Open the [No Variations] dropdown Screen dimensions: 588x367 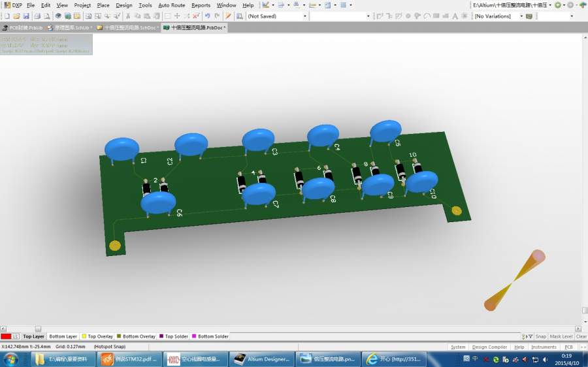point(521,16)
